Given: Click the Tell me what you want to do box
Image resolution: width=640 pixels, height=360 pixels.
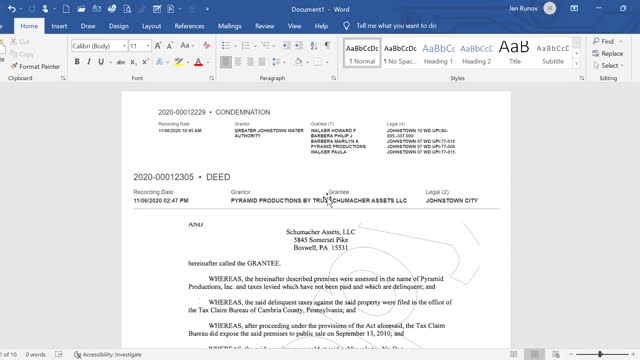Looking at the screenshot, I should (x=396, y=26).
